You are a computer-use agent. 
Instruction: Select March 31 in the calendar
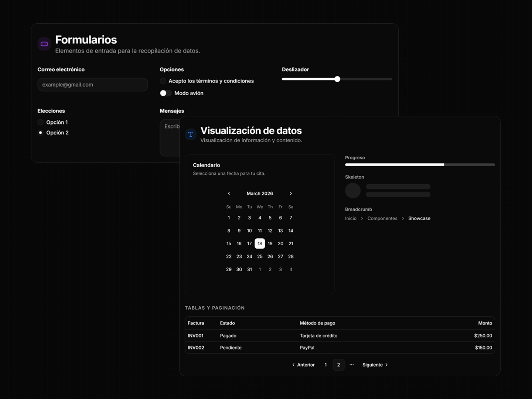pyautogui.click(x=249, y=269)
